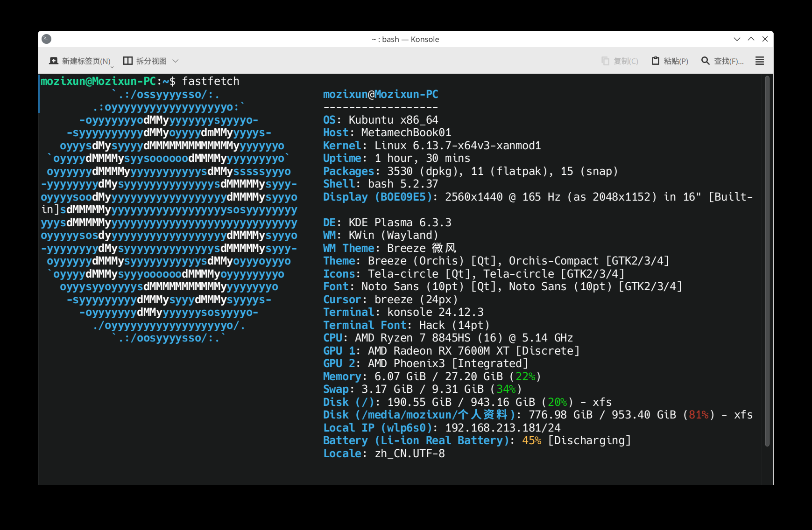Viewport: 812px width, 530px height.
Task: Click the copy 复制 icon
Action: 605,61
